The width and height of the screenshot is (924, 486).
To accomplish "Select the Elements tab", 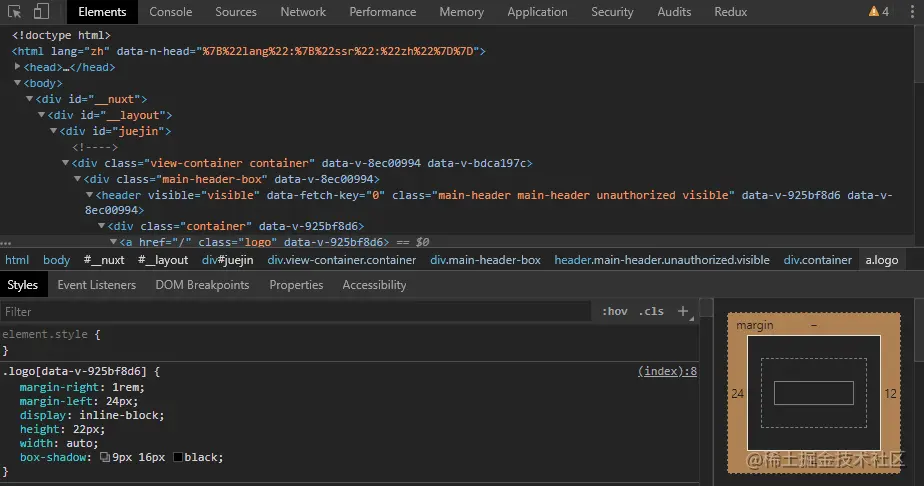I will click(x=102, y=12).
